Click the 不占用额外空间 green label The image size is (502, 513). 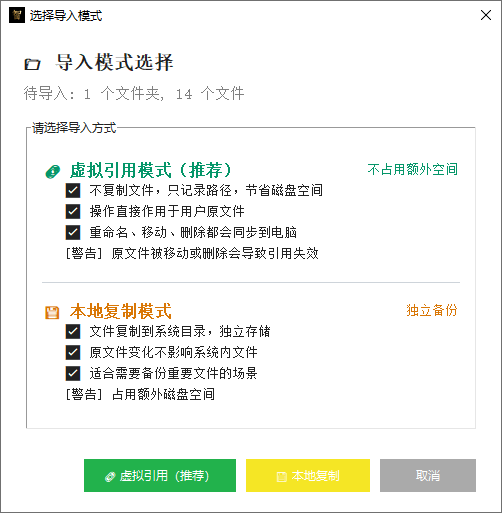pyautogui.click(x=413, y=169)
